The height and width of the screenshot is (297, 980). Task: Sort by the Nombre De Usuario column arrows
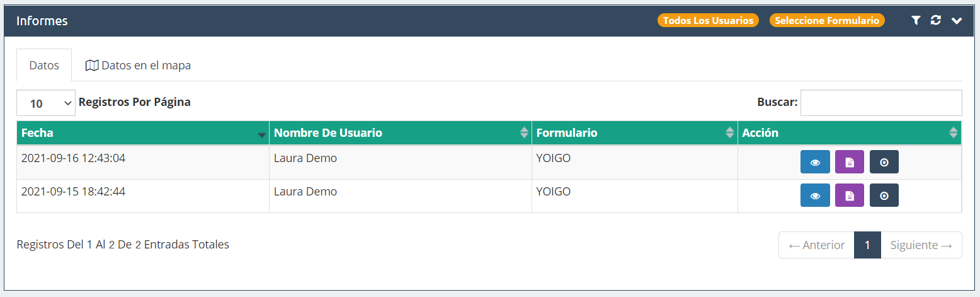(524, 133)
